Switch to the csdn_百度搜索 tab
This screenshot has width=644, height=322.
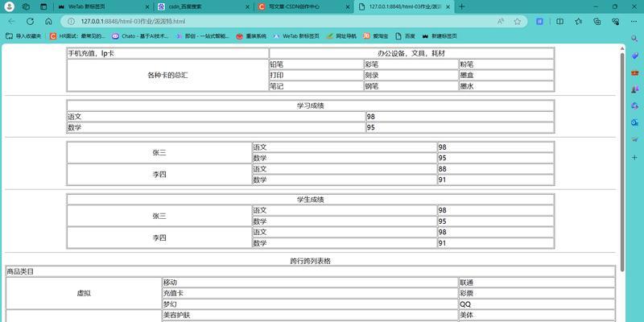tap(204, 7)
